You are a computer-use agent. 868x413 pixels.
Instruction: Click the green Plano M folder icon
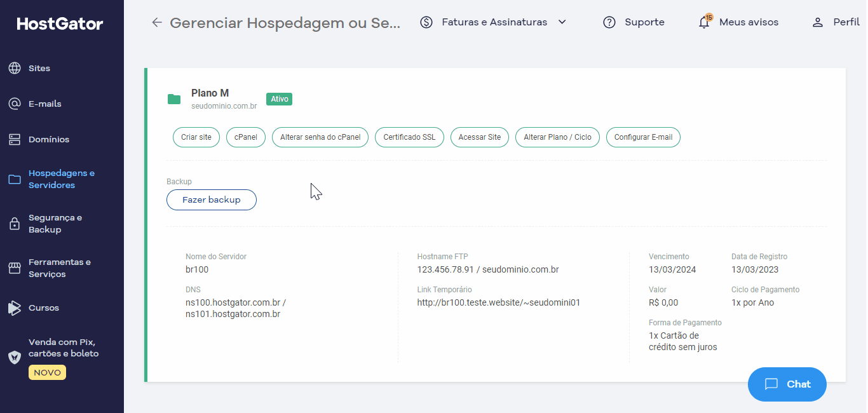point(174,99)
